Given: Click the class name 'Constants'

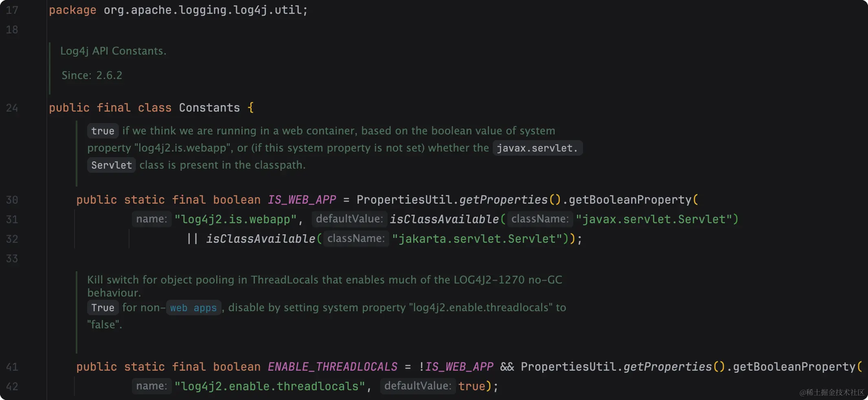Looking at the screenshot, I should tap(209, 108).
